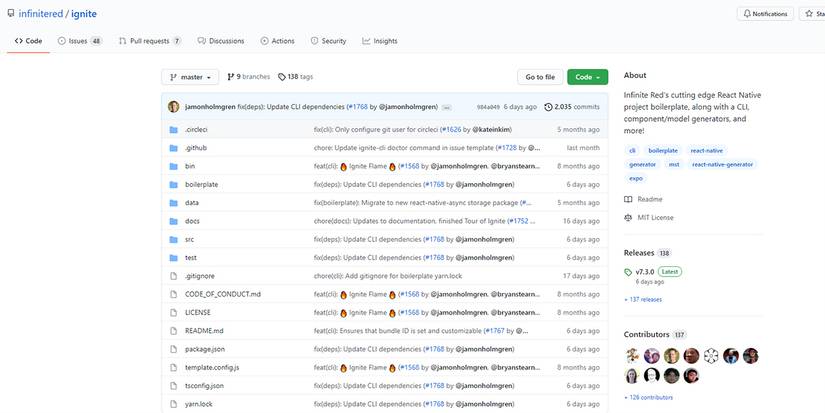Select the react-native topic tag

pos(707,150)
